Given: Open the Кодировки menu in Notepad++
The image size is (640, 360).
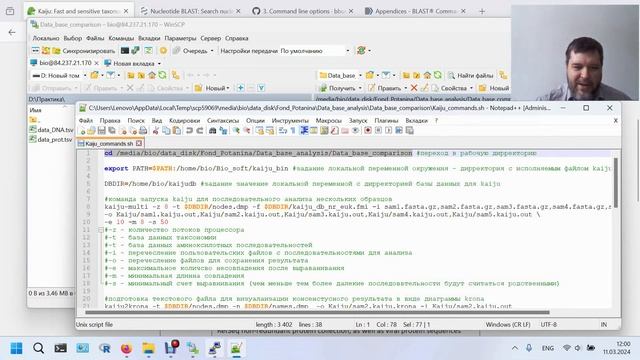Looking at the screenshot, I should 184,120.
